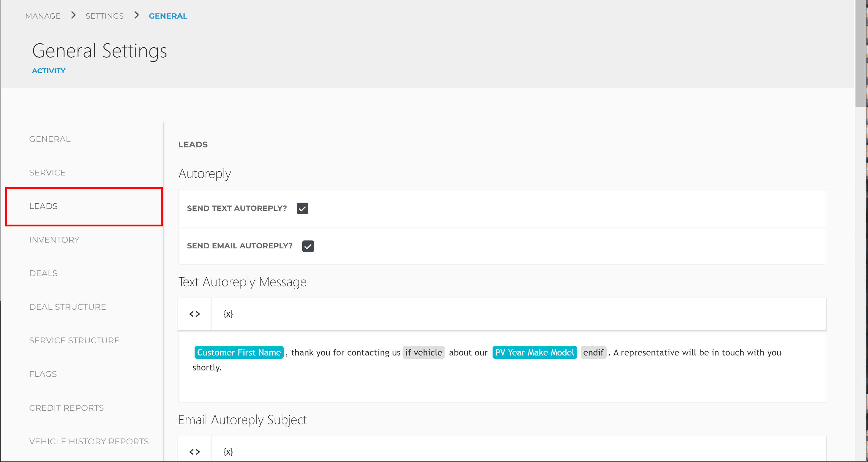Click the 'endif' condition tag
The height and width of the screenshot is (462, 868).
tap(593, 352)
